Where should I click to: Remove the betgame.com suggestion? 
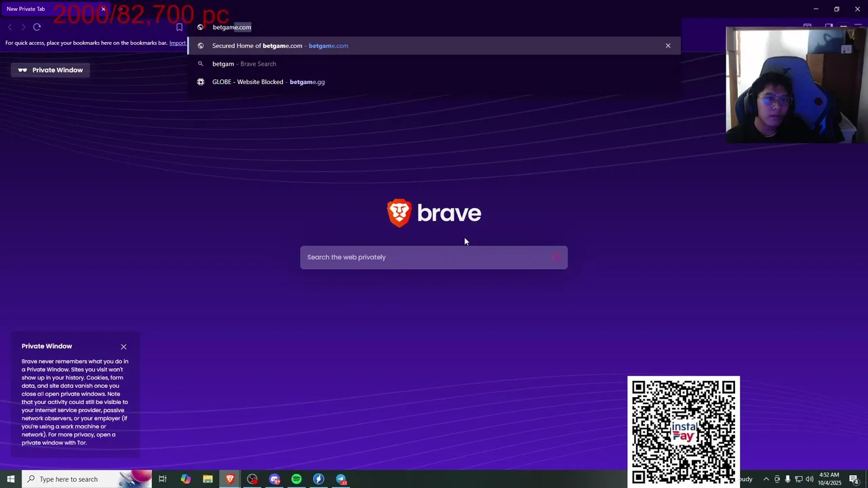pos(668,45)
